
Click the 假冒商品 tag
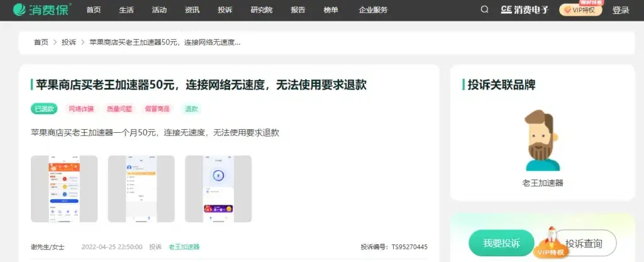[x=158, y=109]
